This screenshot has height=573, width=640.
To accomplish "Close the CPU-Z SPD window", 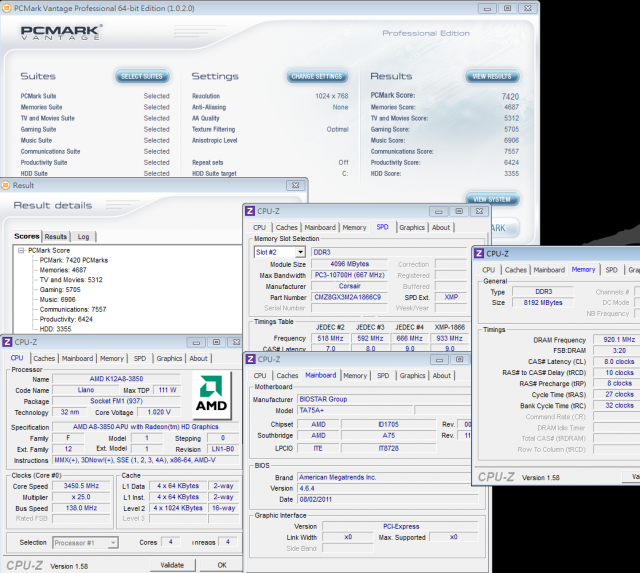I will coord(480,211).
